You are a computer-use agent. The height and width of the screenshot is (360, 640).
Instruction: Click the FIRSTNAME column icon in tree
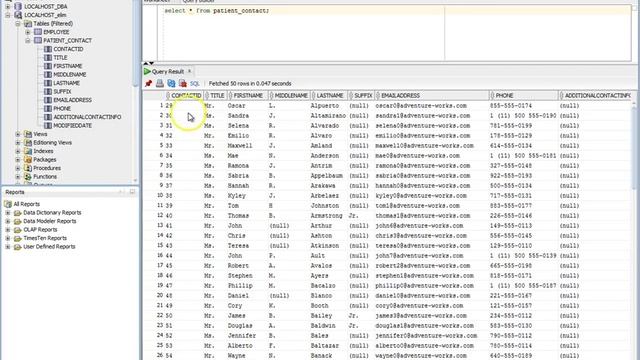point(48,66)
